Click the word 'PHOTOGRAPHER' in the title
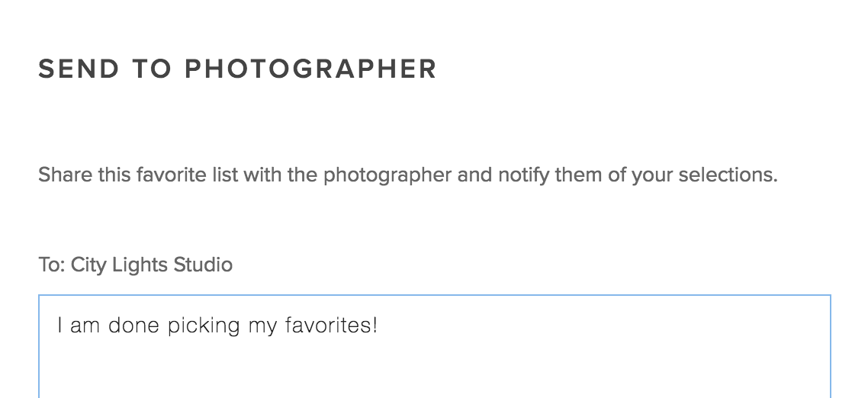Image resolution: width=868 pixels, height=398 pixels. click(310, 69)
